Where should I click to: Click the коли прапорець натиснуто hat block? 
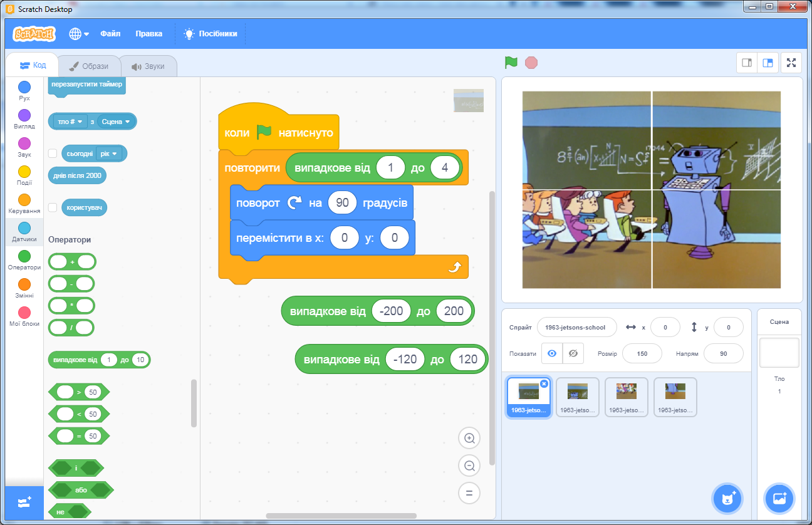click(x=279, y=128)
